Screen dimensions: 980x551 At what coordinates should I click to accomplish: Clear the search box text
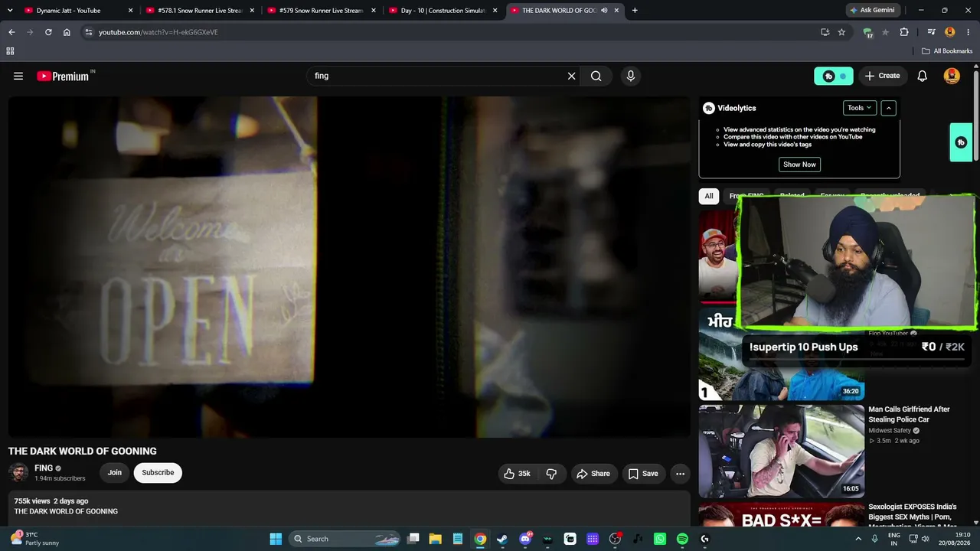point(571,76)
